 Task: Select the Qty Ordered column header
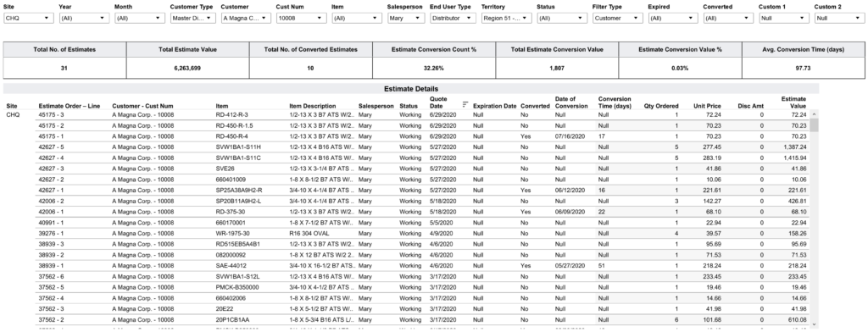(x=661, y=106)
